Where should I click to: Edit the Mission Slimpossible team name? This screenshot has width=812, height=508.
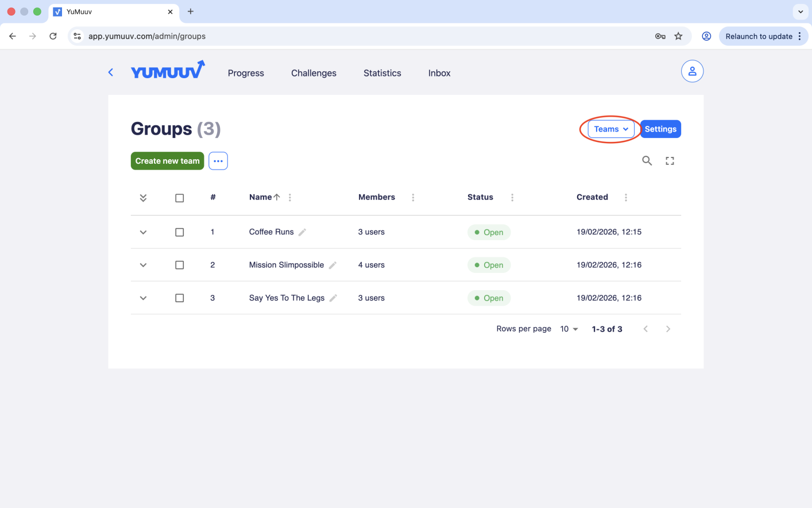pos(332,265)
